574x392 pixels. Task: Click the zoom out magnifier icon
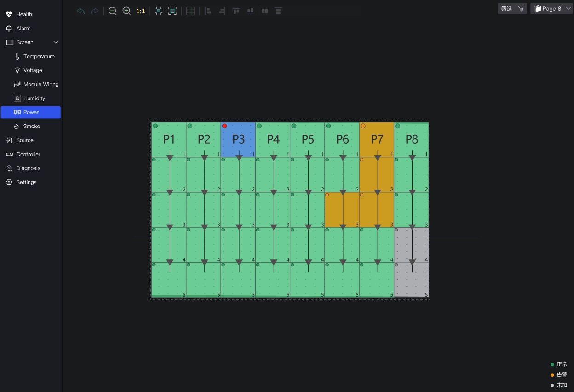tap(113, 11)
